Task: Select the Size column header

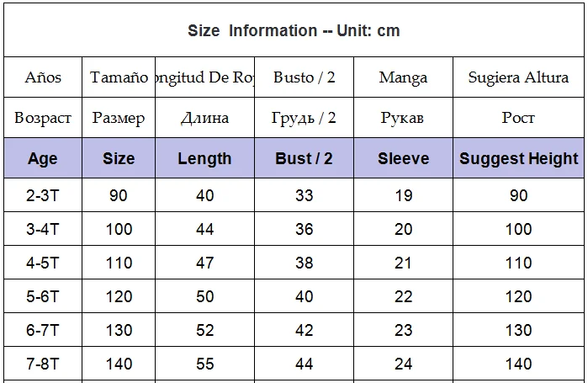Action: (x=119, y=158)
